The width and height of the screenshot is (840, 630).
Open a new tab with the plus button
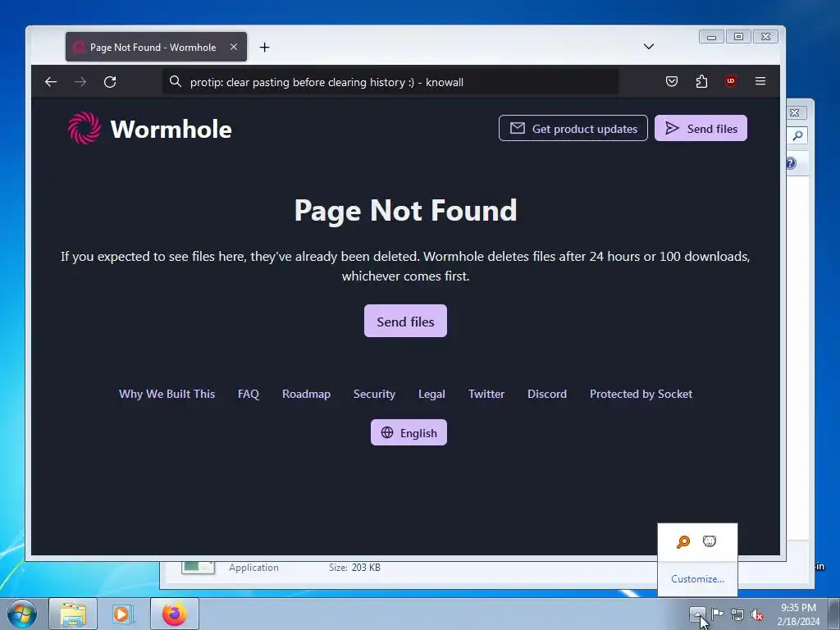tap(264, 47)
